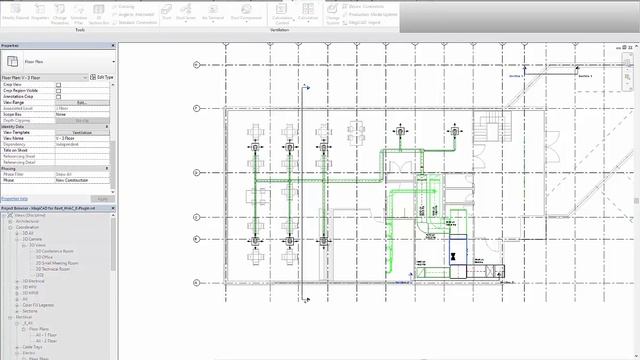This screenshot has height=360, width=640.
Task: Select the {3D} view item
Action: click(40, 275)
